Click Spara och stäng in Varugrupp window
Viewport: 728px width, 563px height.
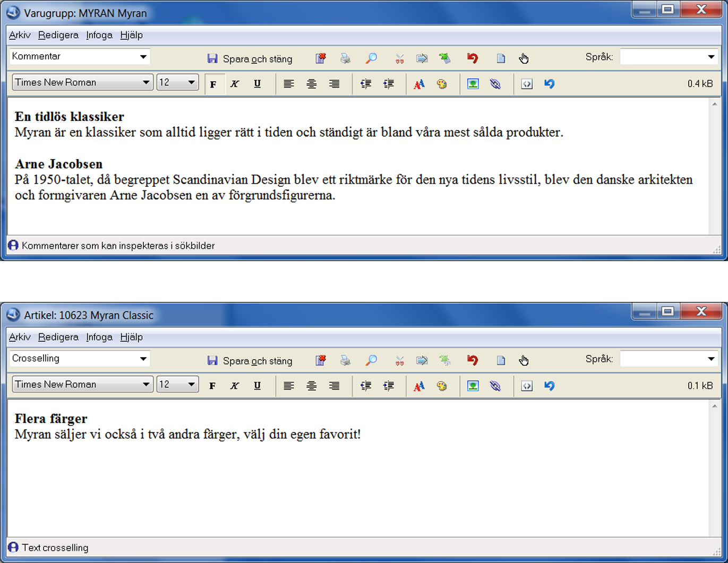tap(250, 58)
